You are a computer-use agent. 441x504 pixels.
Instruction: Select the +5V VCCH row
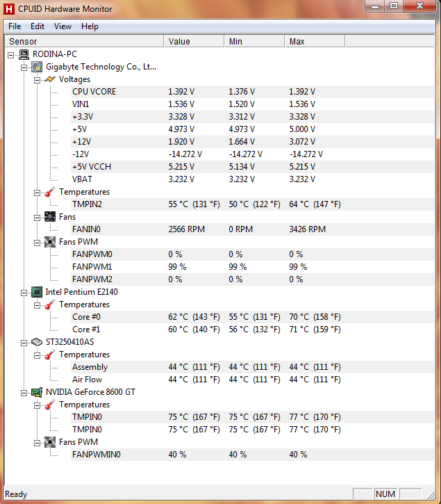pos(253,167)
